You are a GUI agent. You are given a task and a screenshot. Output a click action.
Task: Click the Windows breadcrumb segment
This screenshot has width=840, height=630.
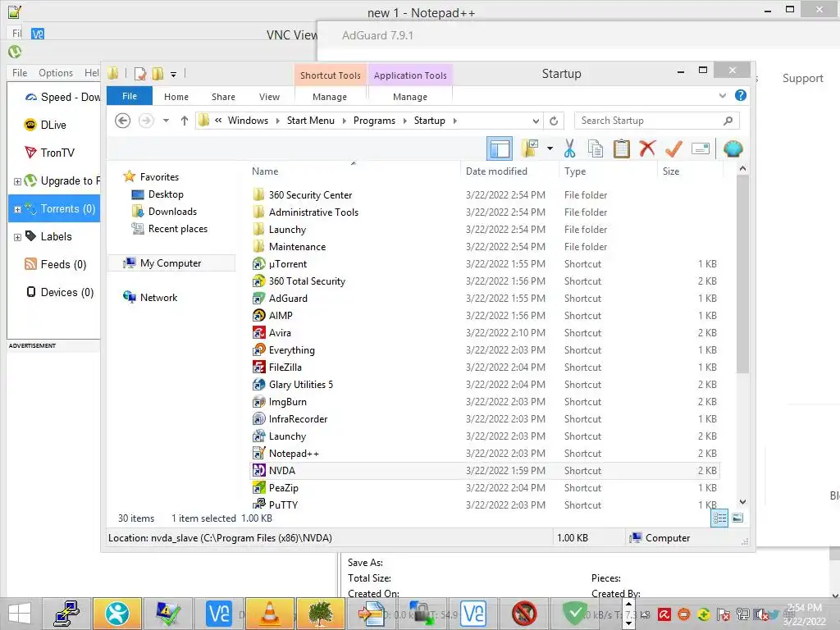tap(248, 121)
